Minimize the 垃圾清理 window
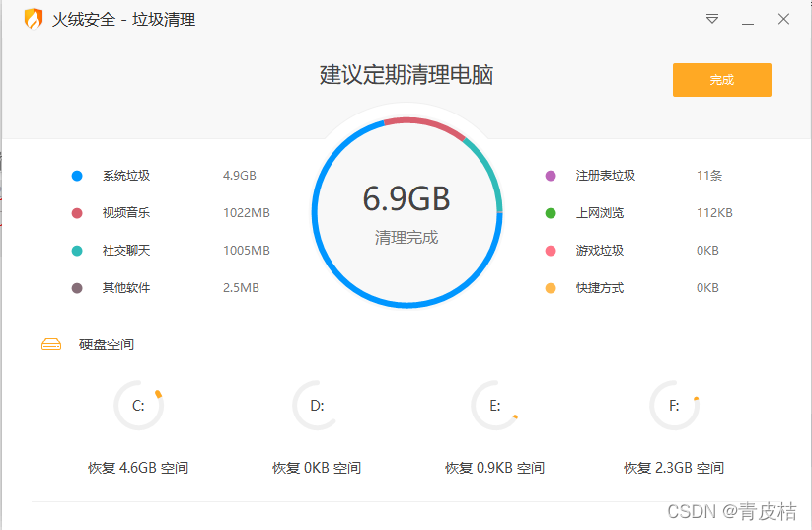812x530 pixels. [x=747, y=24]
